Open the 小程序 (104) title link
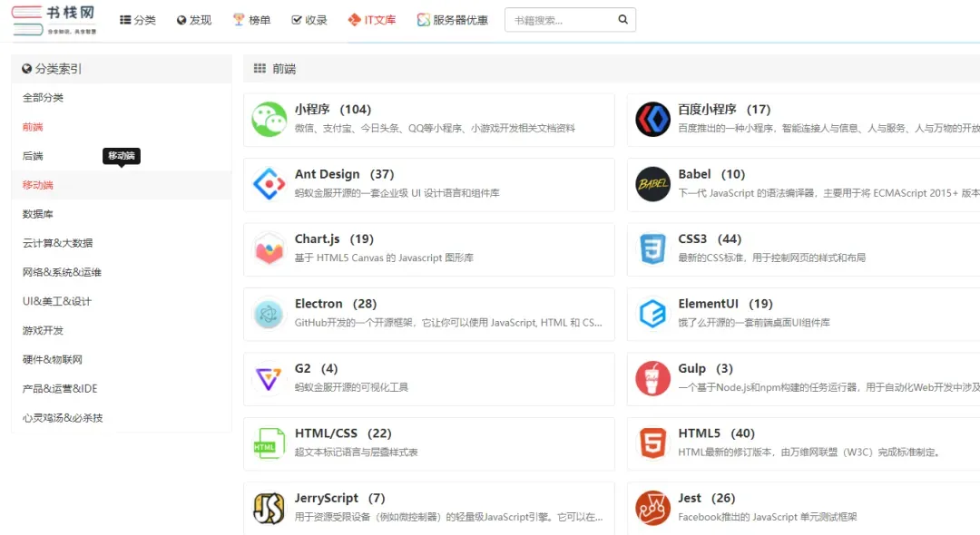Screen dimensions: 980x535 (332, 109)
